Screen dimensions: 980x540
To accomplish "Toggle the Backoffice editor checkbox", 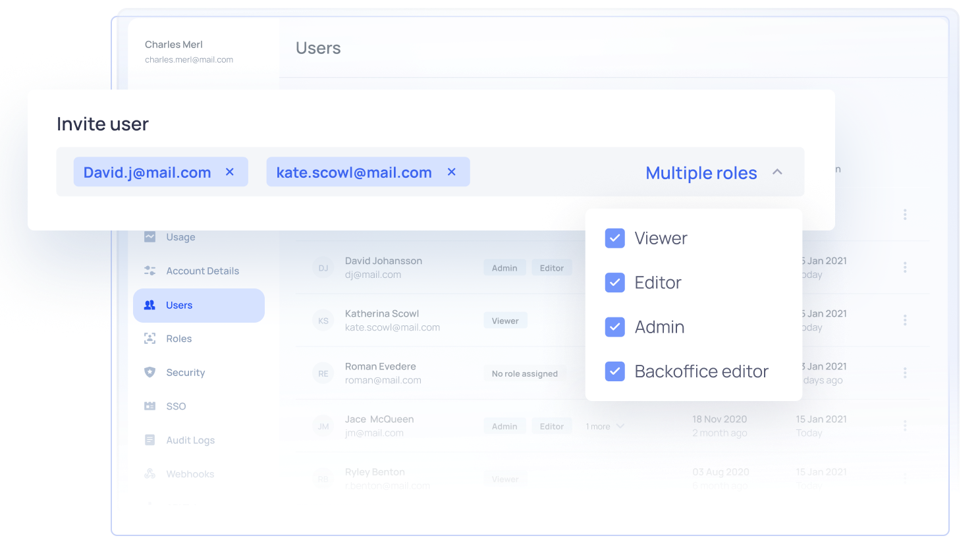I will [614, 371].
